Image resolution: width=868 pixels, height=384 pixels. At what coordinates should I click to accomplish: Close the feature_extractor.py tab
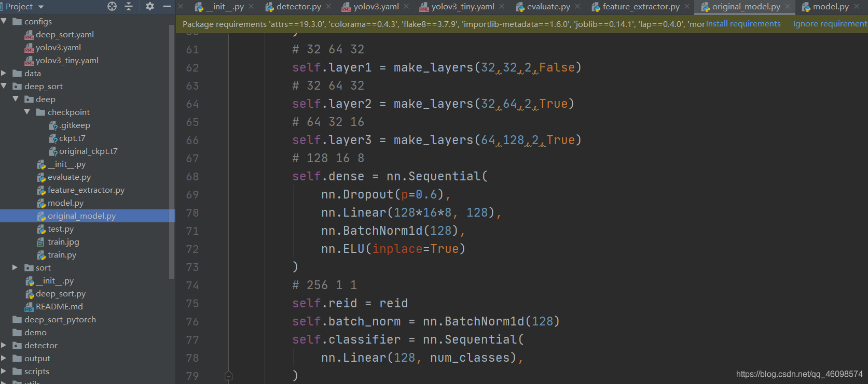coord(687,6)
